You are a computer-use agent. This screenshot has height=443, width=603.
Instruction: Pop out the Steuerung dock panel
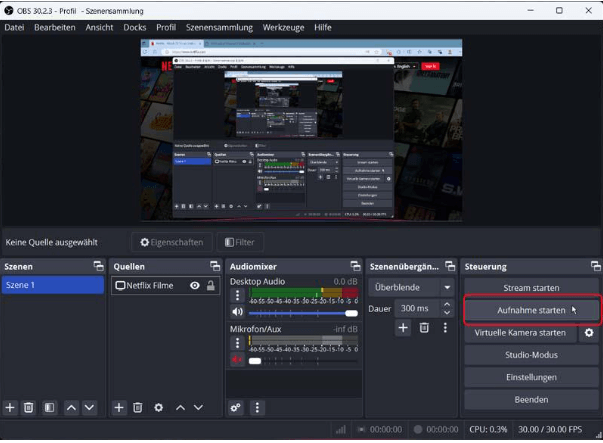pos(596,266)
